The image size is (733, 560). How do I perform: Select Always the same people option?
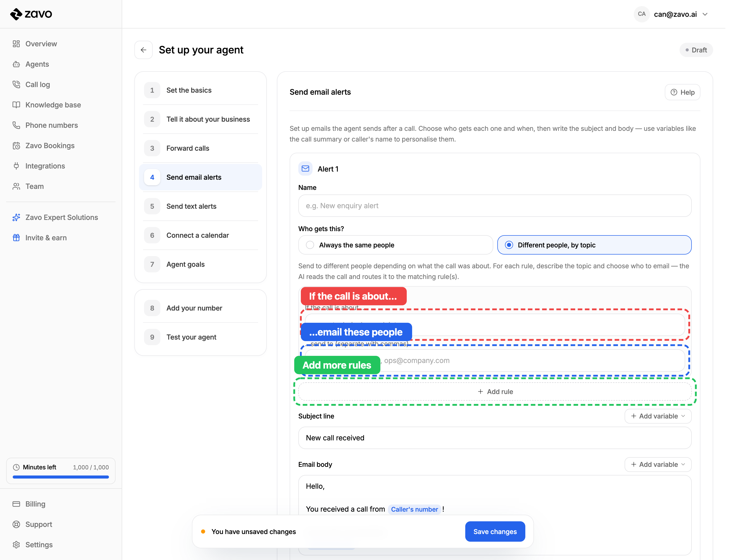395,245
